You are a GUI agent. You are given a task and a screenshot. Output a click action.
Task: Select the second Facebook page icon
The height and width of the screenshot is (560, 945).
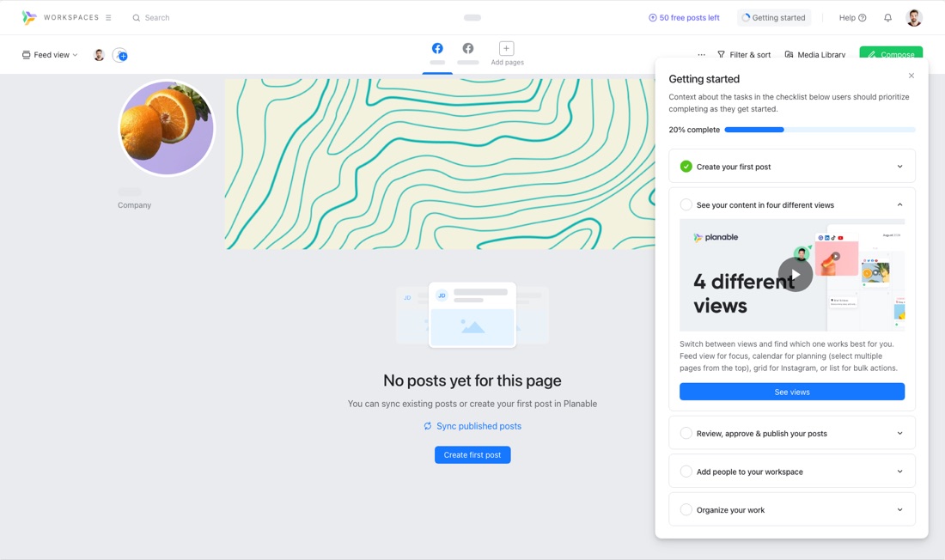click(467, 48)
